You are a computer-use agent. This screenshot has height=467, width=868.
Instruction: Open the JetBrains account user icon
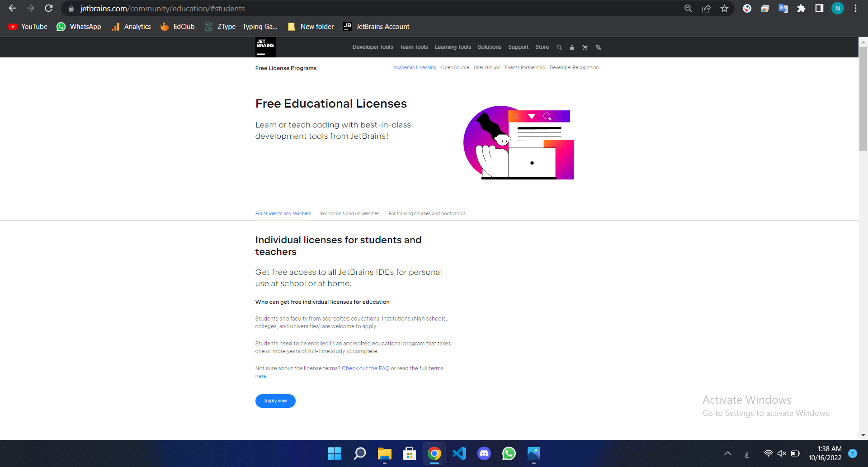click(x=572, y=47)
